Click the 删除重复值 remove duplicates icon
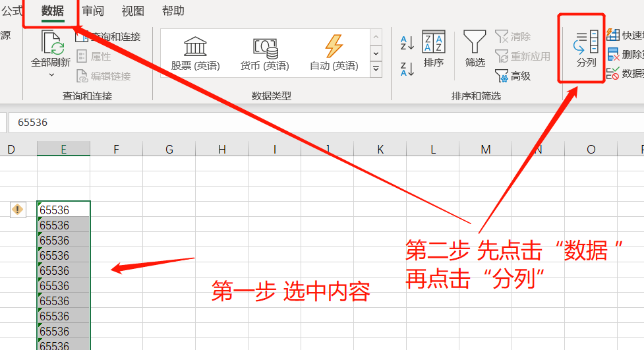 613,54
